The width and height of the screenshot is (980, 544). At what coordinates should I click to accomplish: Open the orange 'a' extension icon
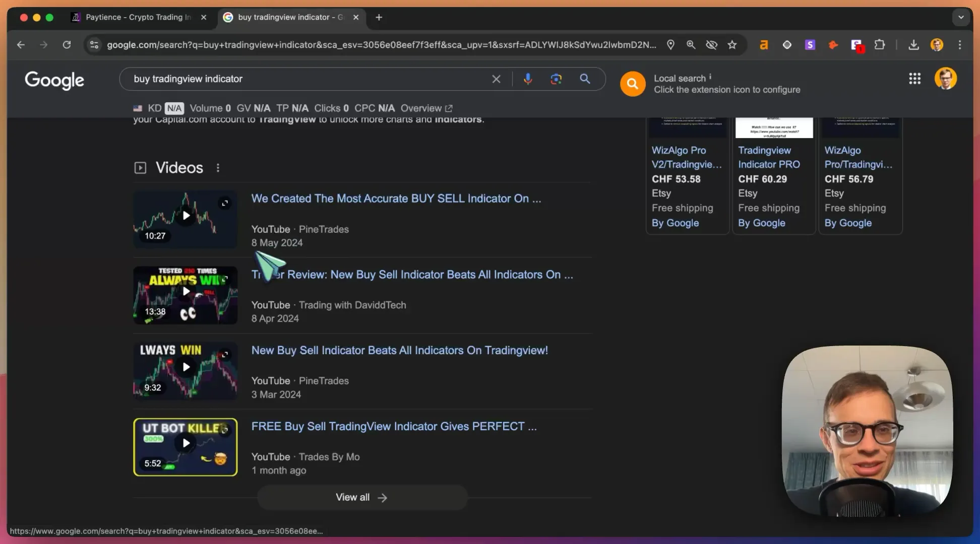(x=764, y=45)
